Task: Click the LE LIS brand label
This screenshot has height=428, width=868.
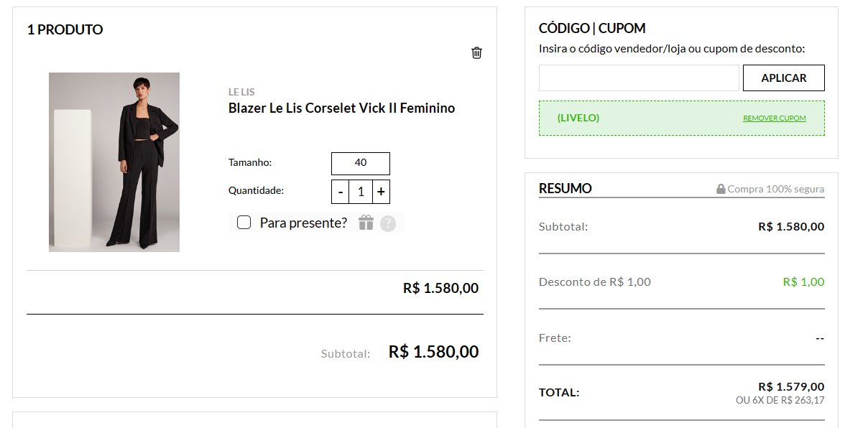Action: click(x=241, y=92)
